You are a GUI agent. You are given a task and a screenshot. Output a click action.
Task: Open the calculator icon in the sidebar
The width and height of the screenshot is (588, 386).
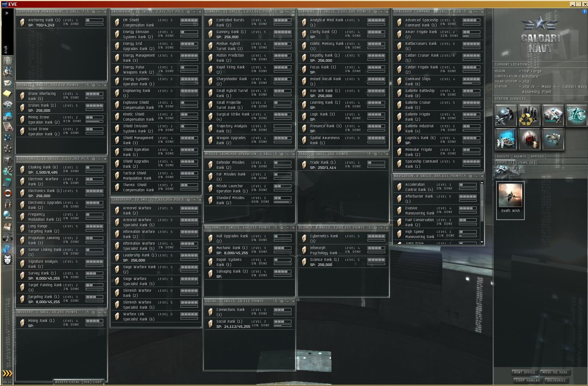(7, 182)
